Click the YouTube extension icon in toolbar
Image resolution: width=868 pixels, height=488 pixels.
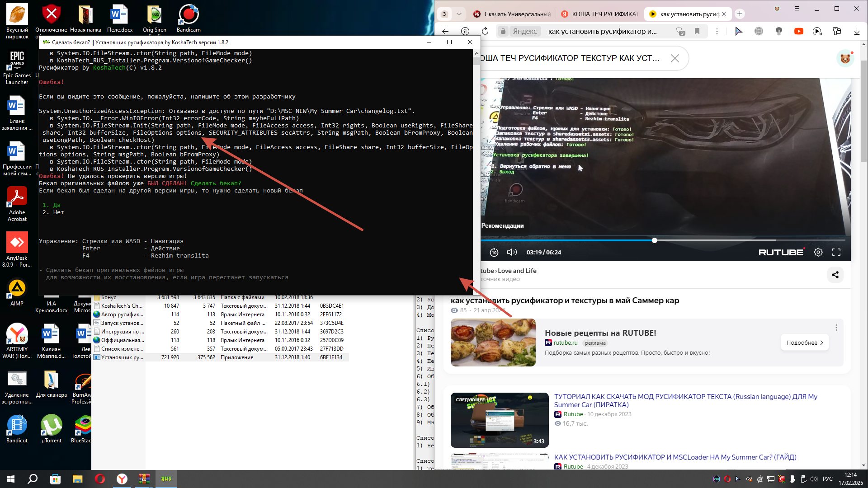[799, 31]
